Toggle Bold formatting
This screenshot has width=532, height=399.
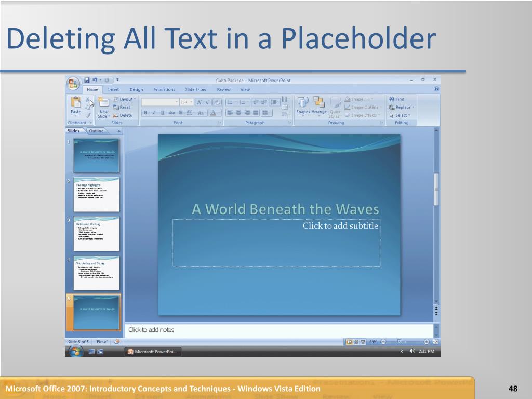coord(145,113)
